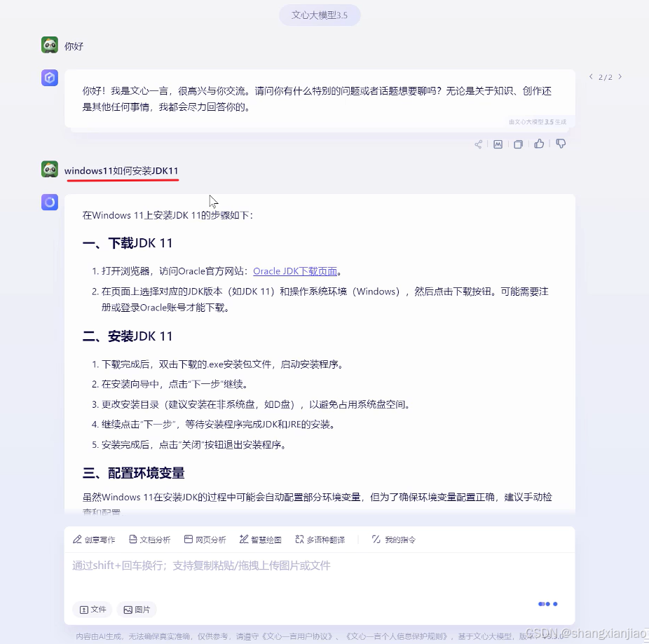Viewport: 649px width, 644px height.
Task: Open the Oracle JDK下载页面 link
Action: click(295, 271)
